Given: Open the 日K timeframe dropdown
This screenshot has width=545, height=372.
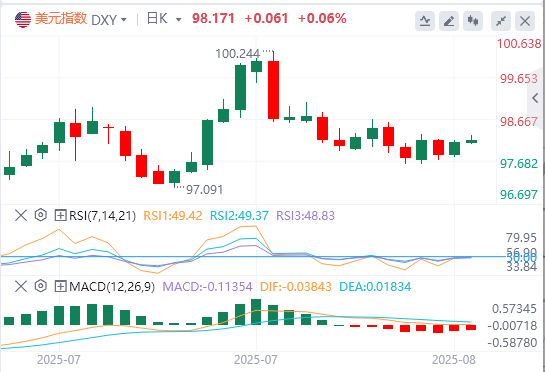Looking at the screenshot, I should tap(178, 20).
